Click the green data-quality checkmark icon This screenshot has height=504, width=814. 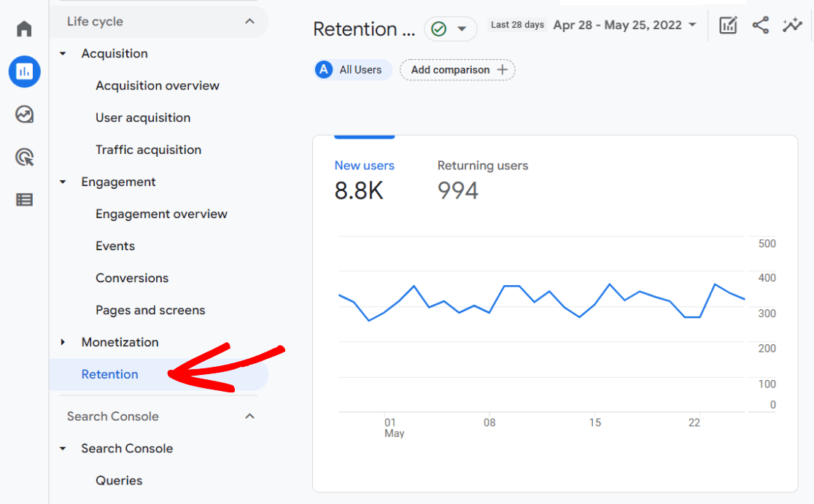pyautogui.click(x=441, y=28)
